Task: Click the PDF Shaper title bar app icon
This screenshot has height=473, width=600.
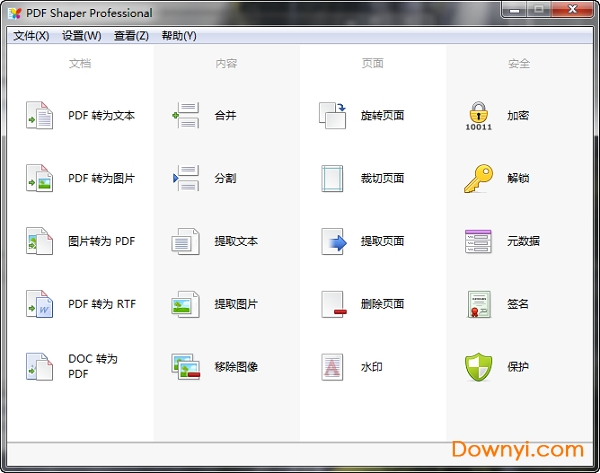Action: coord(14,13)
